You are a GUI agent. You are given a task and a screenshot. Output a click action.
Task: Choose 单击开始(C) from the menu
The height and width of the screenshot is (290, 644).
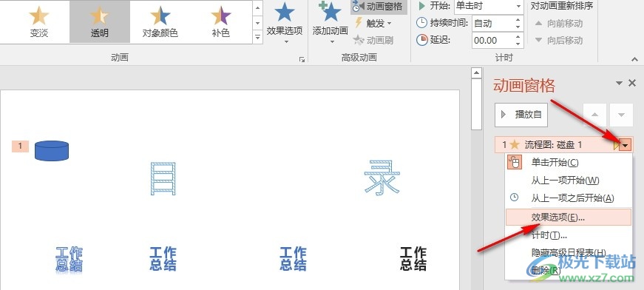coord(569,162)
